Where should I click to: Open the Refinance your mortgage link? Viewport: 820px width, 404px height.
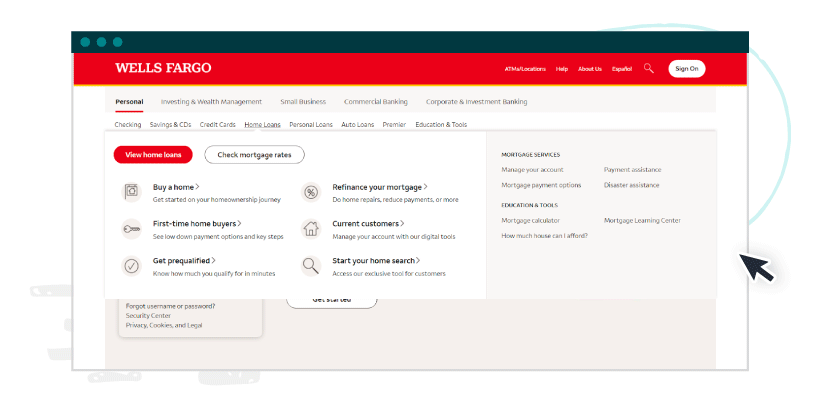380,187
